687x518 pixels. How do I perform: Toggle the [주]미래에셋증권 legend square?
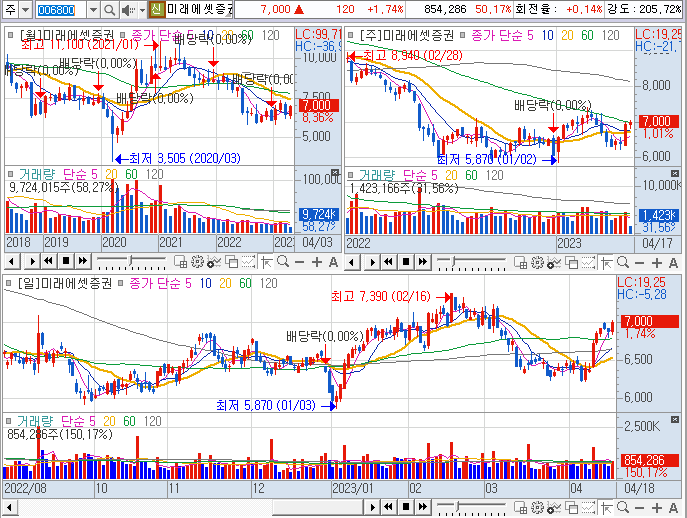(351, 35)
